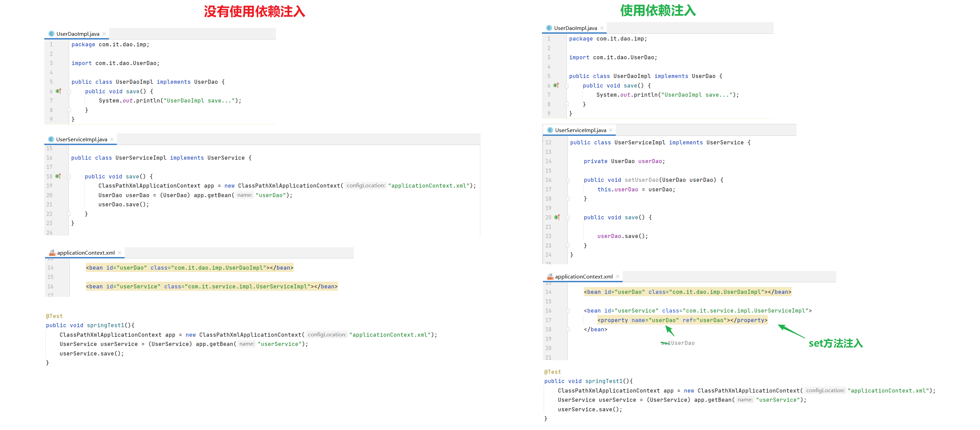Select the left UserServiceImpl.java tab
The width and height of the screenshot is (980, 430).
pos(81,140)
